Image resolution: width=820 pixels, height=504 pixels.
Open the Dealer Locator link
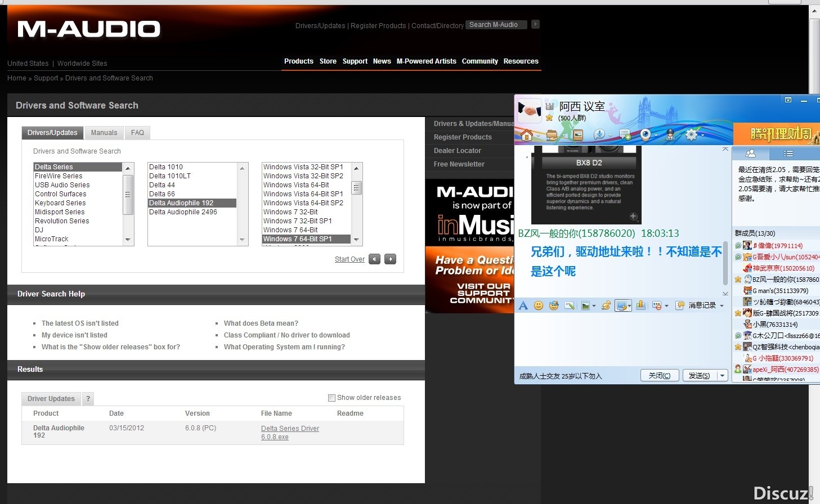[x=458, y=151]
